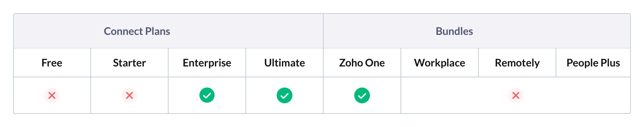The image size is (644, 127).
Task: Click the Starter plan column header
Action: pyautogui.click(x=129, y=63)
